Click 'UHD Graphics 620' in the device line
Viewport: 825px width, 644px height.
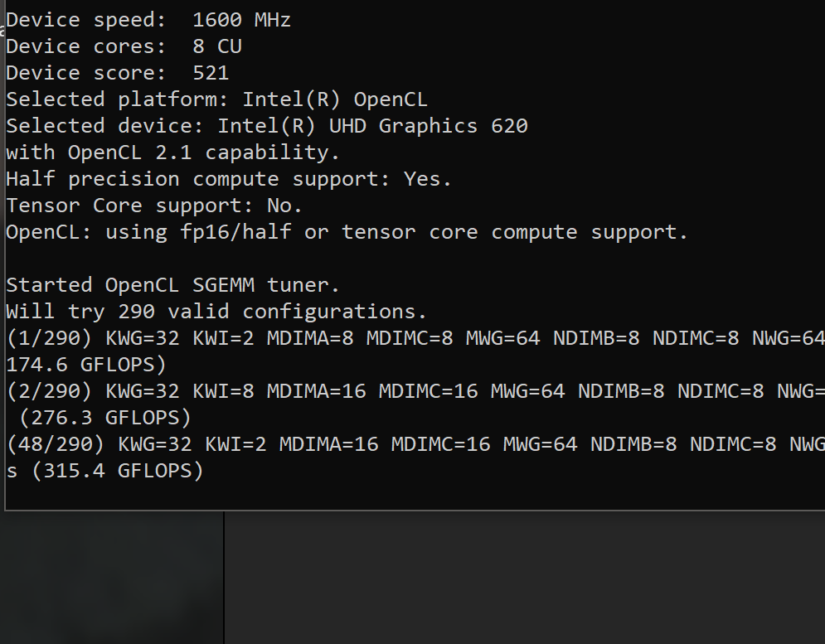coord(429,126)
